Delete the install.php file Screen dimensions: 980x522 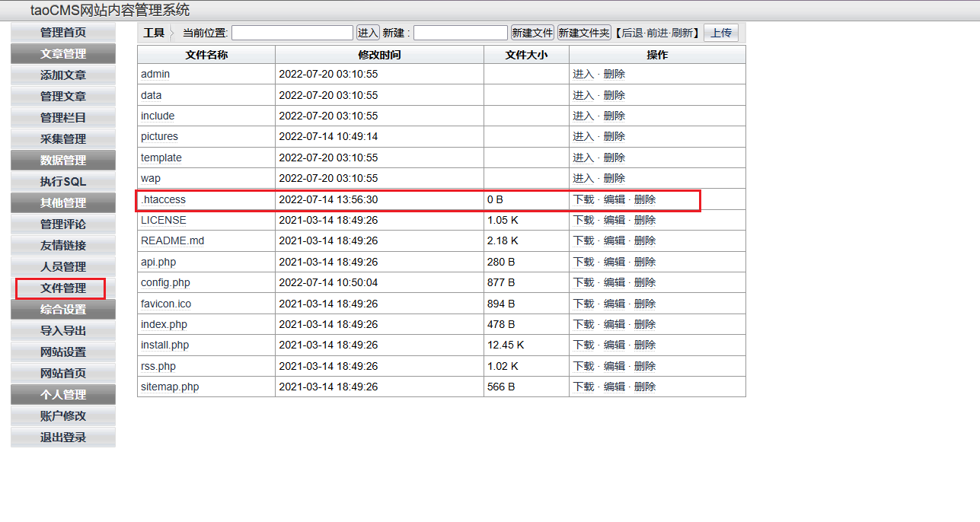pyautogui.click(x=644, y=345)
